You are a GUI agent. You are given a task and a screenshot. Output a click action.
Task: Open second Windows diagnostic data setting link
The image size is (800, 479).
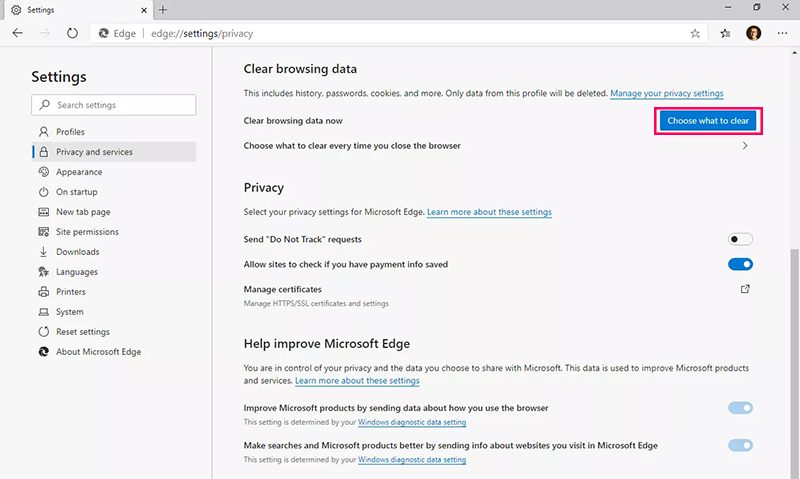pos(412,460)
